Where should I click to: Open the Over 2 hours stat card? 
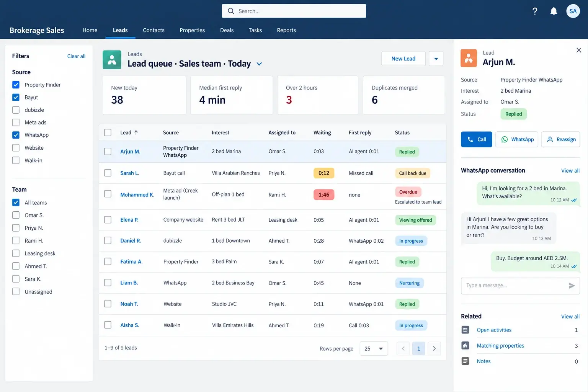(x=318, y=95)
